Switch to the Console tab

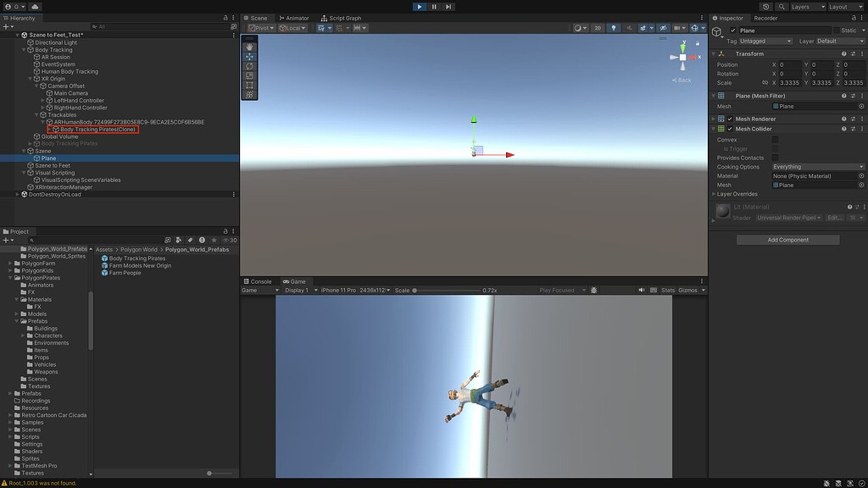pyautogui.click(x=258, y=281)
